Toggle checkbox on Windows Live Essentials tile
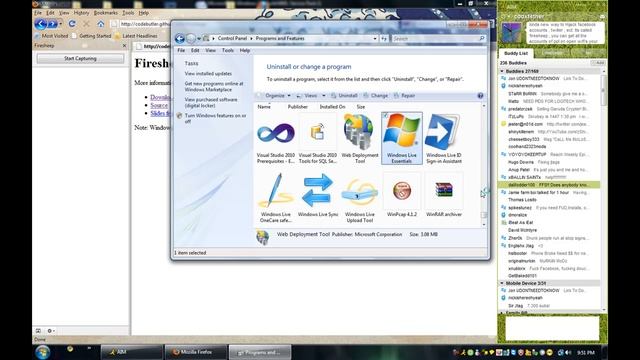This screenshot has width=640, height=360. (386, 116)
